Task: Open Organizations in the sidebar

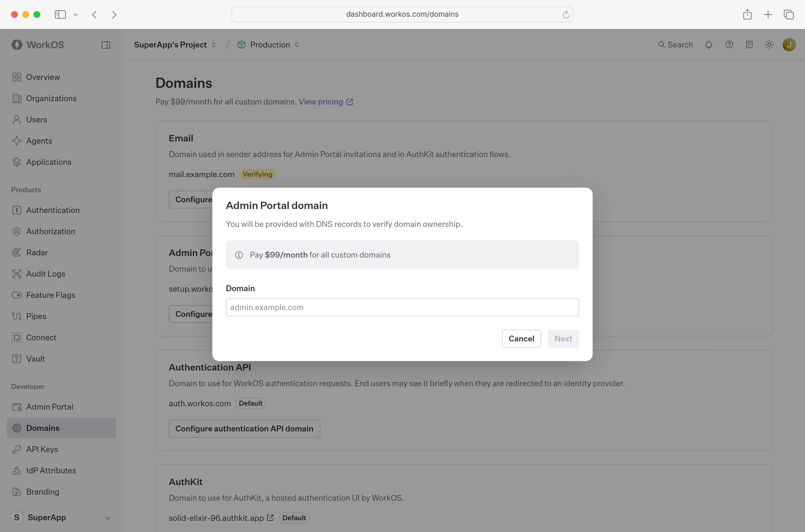Action: pyautogui.click(x=61, y=98)
